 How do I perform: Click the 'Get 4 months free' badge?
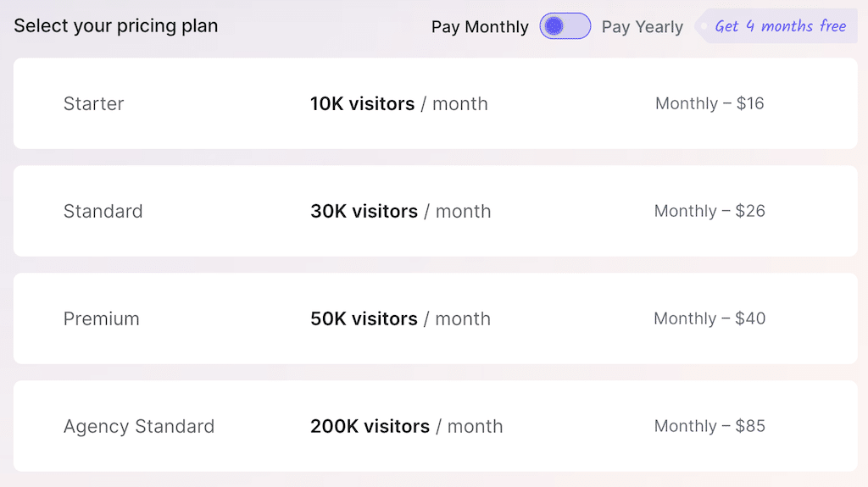click(x=780, y=26)
